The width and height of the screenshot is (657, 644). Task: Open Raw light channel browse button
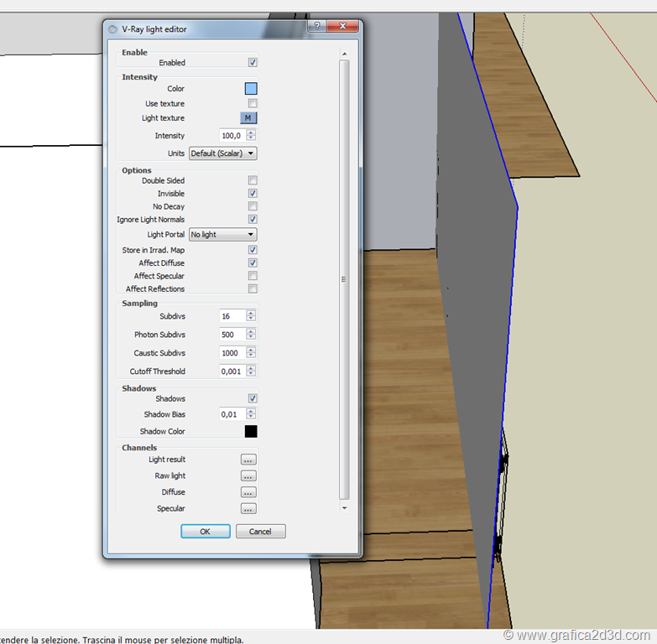[248, 476]
